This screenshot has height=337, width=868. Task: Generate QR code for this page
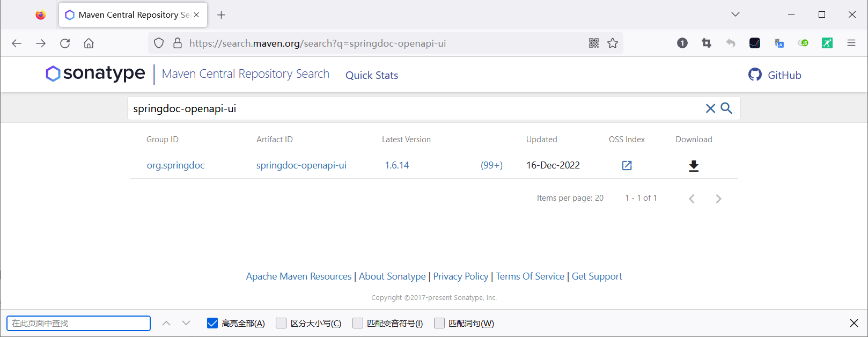[594, 43]
